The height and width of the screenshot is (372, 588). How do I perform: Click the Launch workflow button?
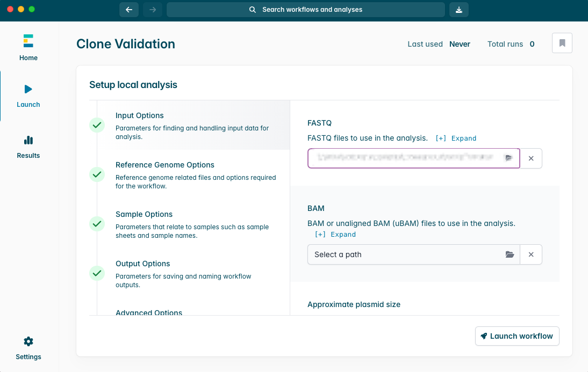517,336
